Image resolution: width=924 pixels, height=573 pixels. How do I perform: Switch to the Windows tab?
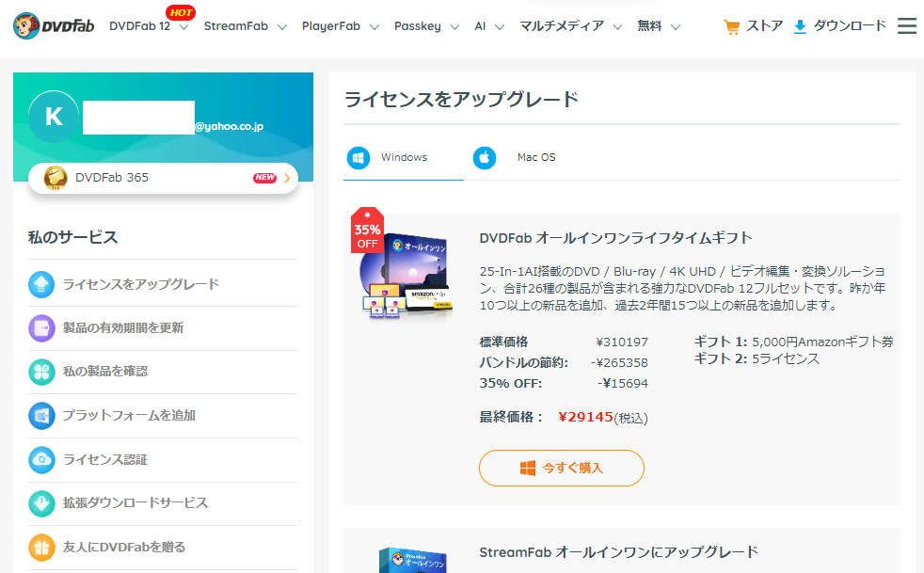coord(403,157)
